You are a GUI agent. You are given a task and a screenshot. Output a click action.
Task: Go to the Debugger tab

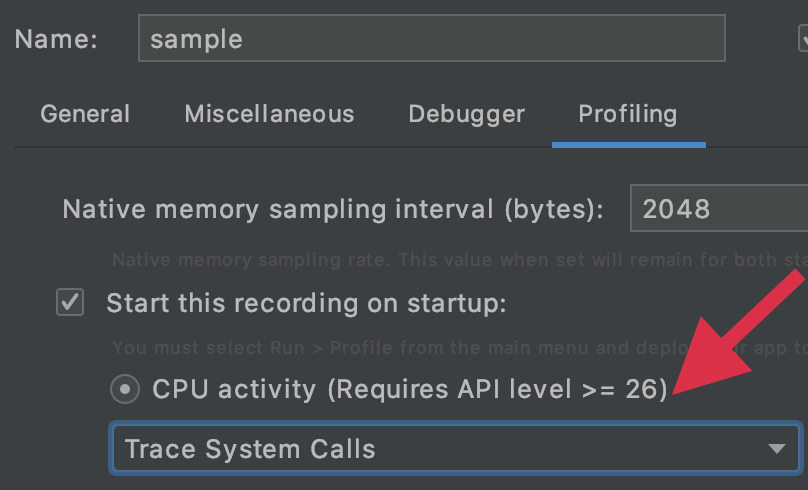point(466,114)
